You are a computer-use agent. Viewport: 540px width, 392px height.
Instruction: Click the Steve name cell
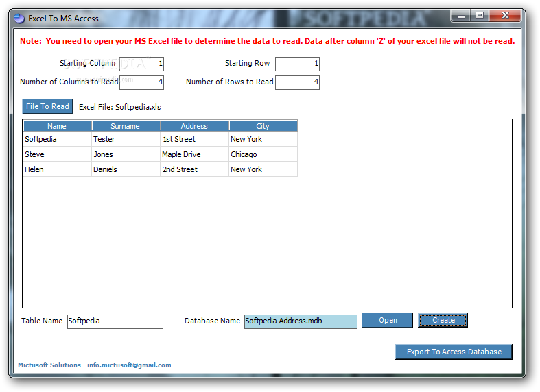[57, 154]
